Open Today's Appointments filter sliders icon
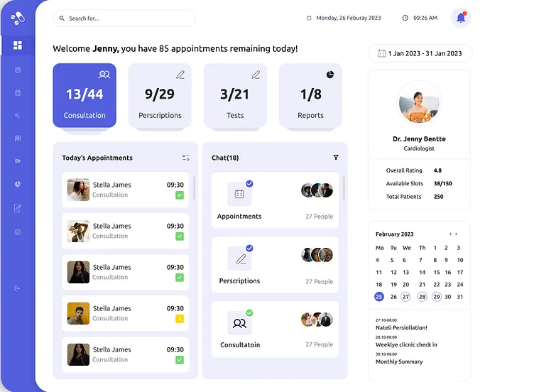Viewport: 534px width, 392px height. (185, 158)
